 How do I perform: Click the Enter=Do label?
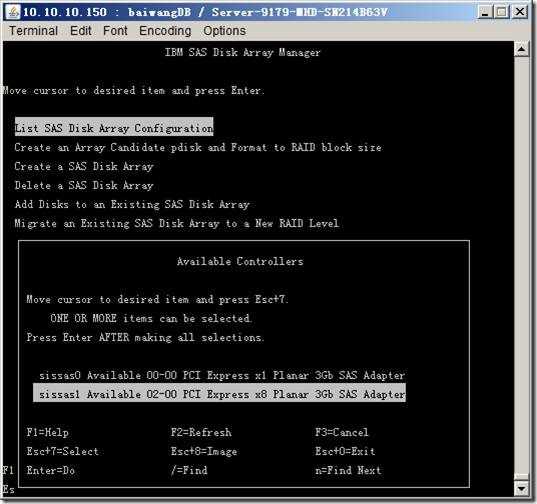tap(51, 470)
